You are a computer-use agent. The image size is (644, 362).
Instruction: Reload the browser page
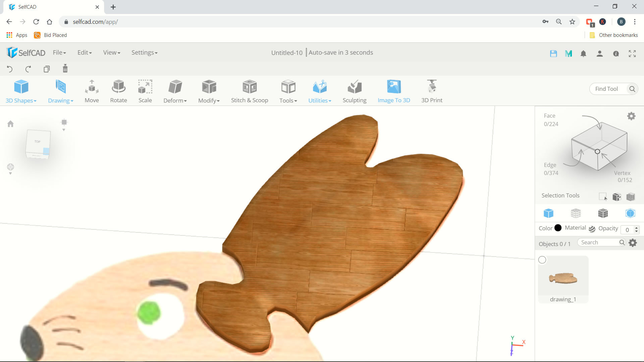36,22
